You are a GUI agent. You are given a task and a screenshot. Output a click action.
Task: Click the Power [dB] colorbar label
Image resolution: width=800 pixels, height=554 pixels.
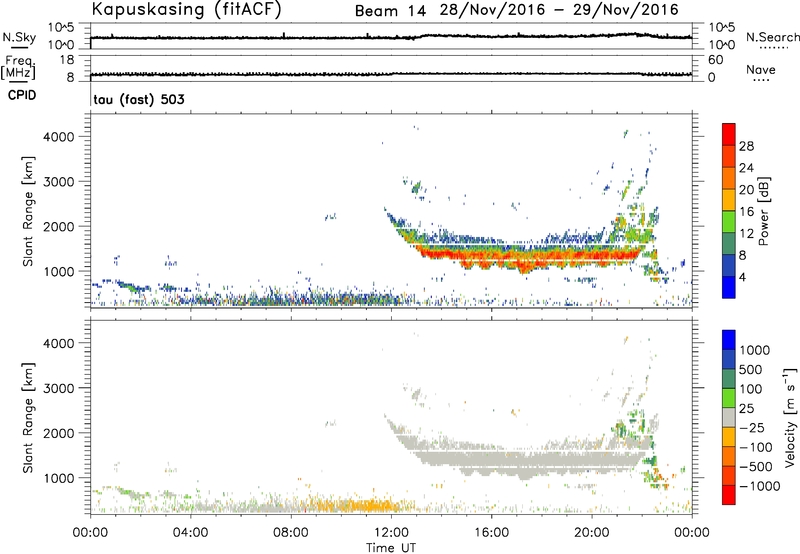pos(764,211)
